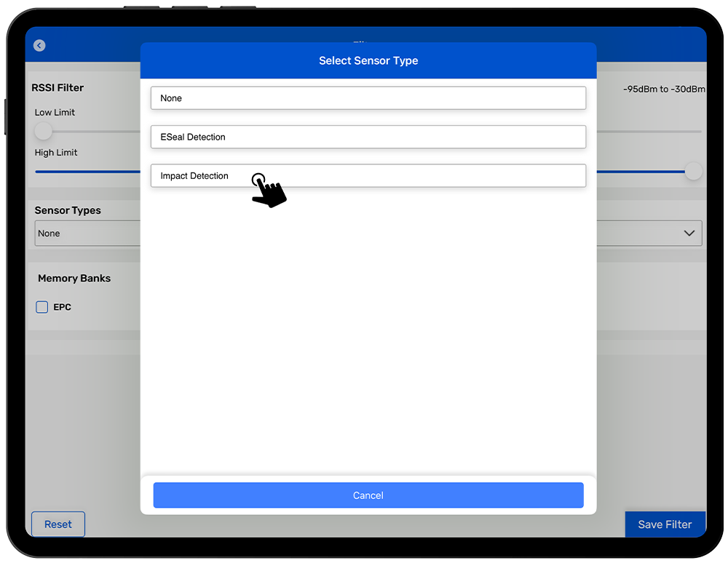Click the pointing hand cursor icon
Image resolution: width=728 pixels, height=563 pixels.
coord(268,190)
